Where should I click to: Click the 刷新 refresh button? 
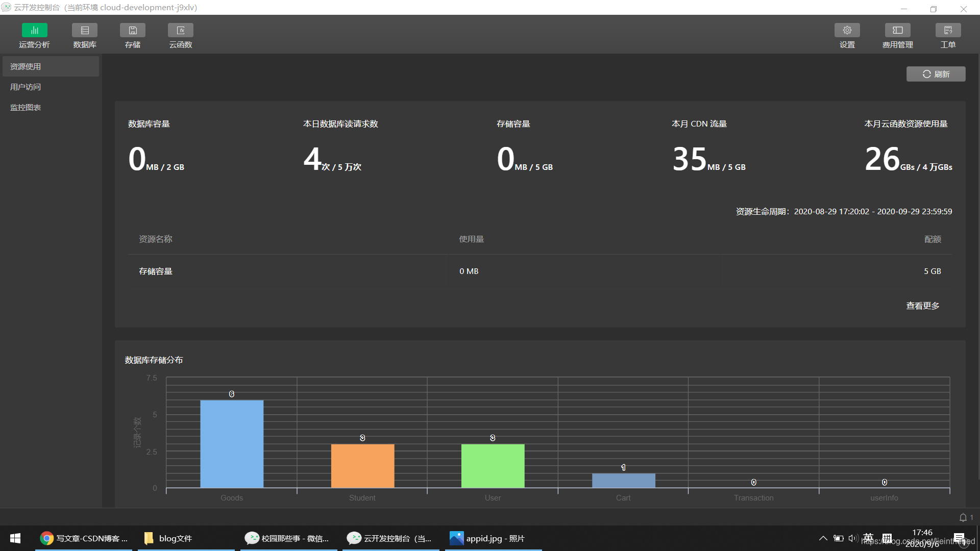click(936, 74)
